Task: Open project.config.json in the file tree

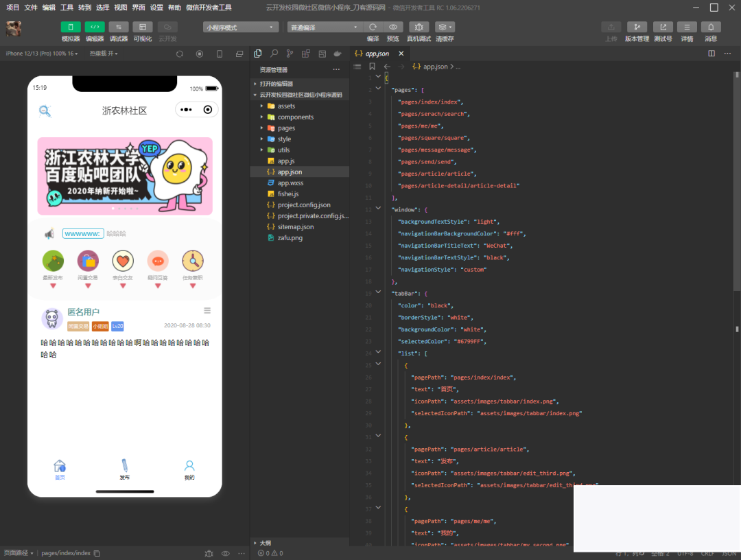Action: click(303, 205)
